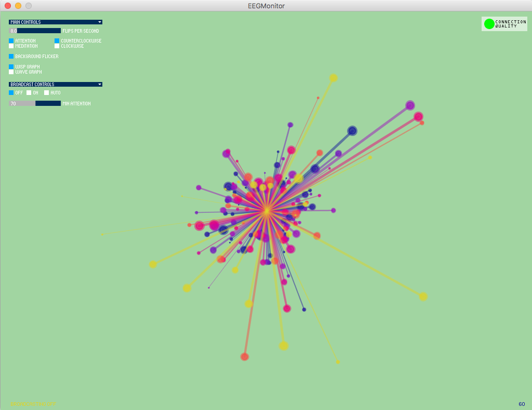Set broadcast mode to On
The width and height of the screenshot is (532, 410).
click(x=29, y=92)
